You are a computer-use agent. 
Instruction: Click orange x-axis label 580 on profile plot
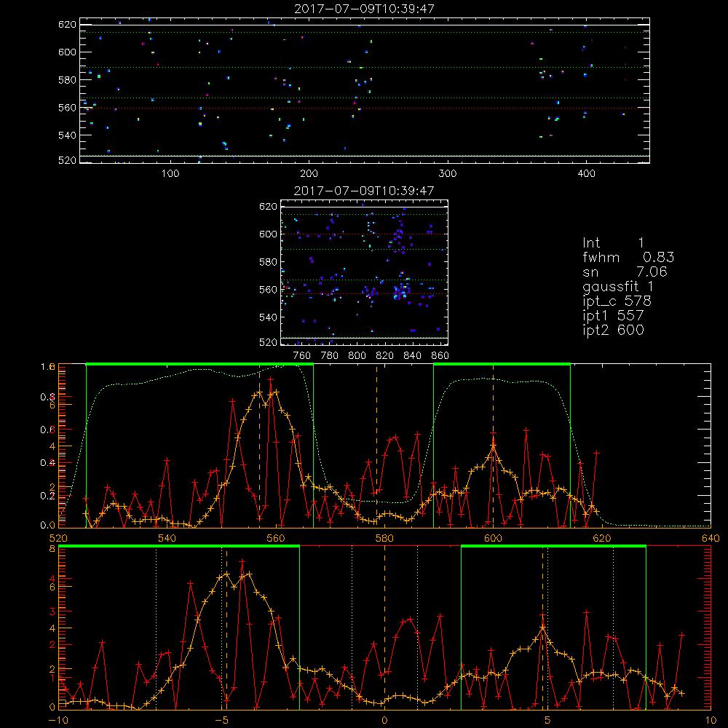384,539
